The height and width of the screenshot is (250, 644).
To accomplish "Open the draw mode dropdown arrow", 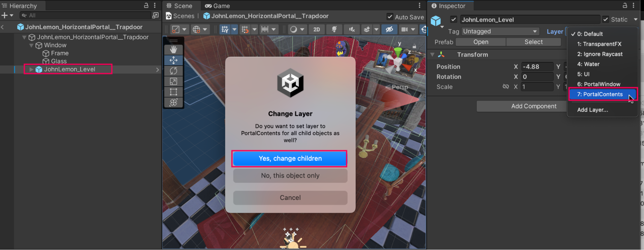I will [302, 29].
